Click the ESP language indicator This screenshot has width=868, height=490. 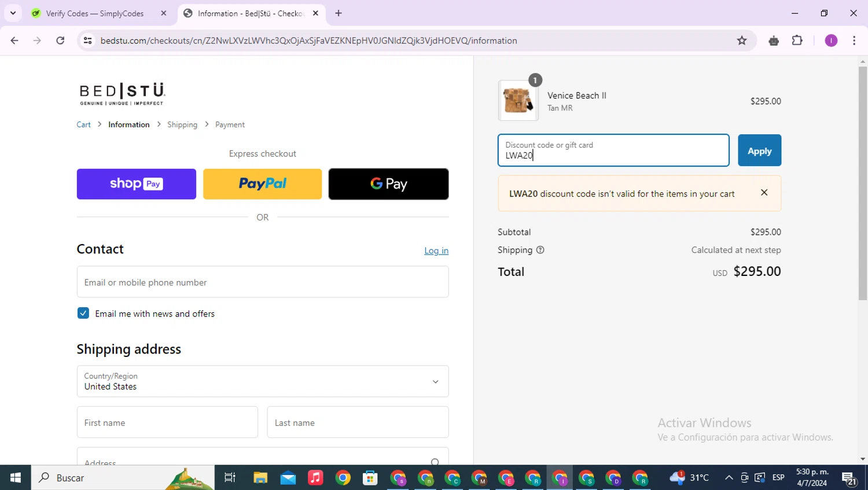tap(778, 478)
